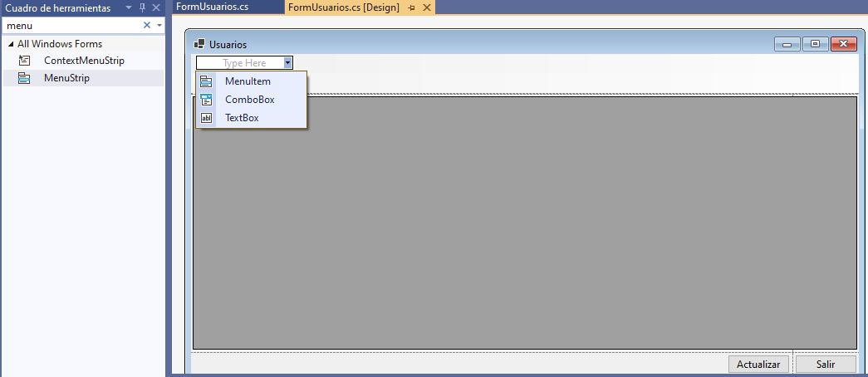
Task: Minimize the Usuarios form window
Action: tap(787, 44)
